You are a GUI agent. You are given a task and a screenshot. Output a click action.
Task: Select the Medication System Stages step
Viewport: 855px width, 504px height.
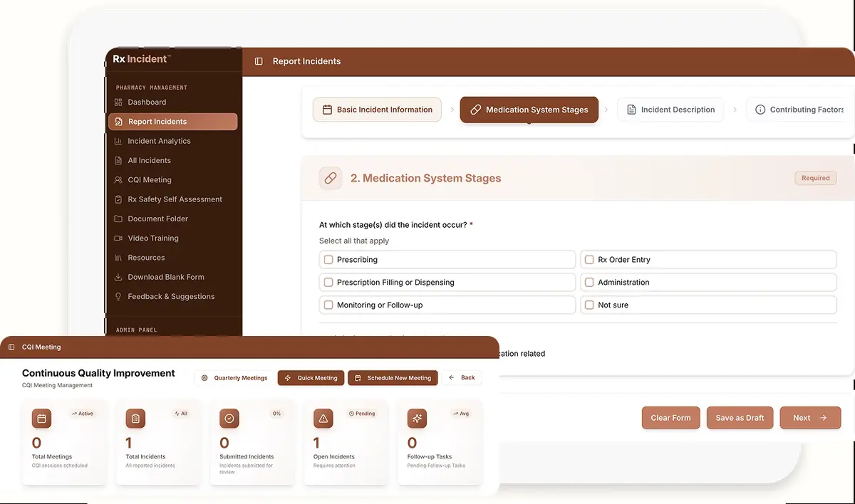529,110
